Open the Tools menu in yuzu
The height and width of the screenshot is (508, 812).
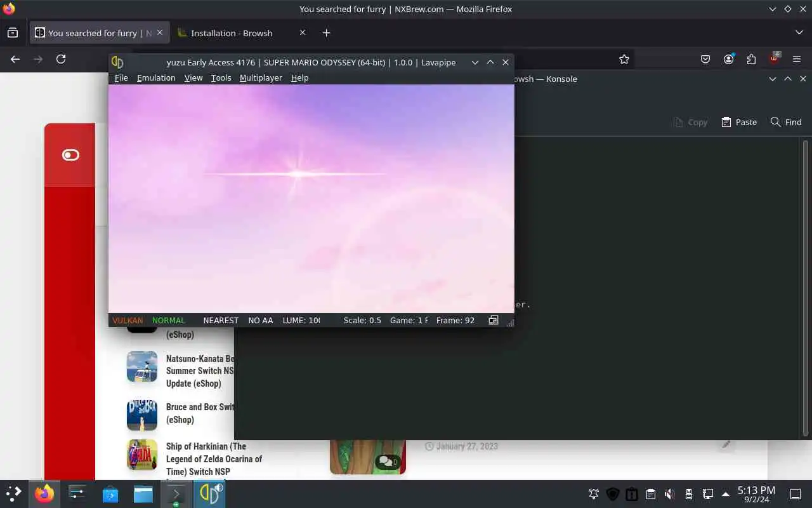click(x=221, y=77)
